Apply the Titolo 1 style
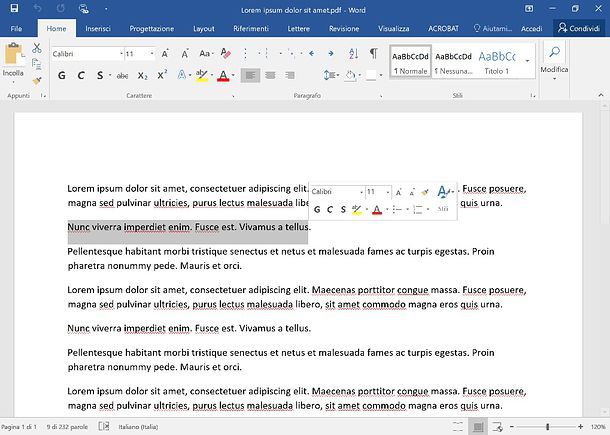 497,62
